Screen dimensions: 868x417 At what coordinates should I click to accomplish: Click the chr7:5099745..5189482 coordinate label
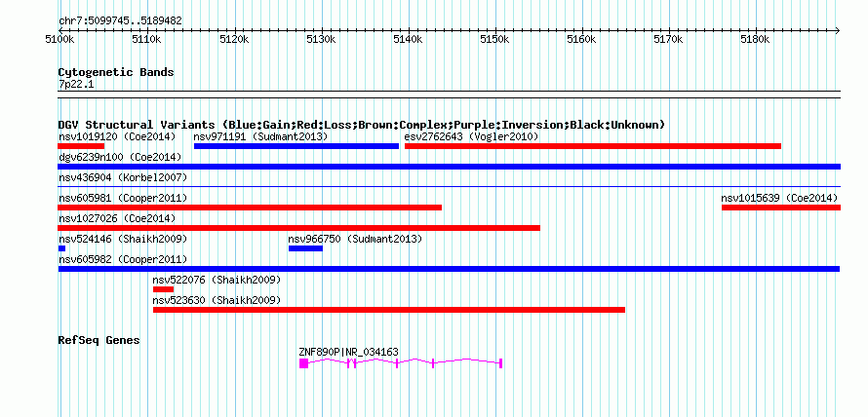click(120, 21)
